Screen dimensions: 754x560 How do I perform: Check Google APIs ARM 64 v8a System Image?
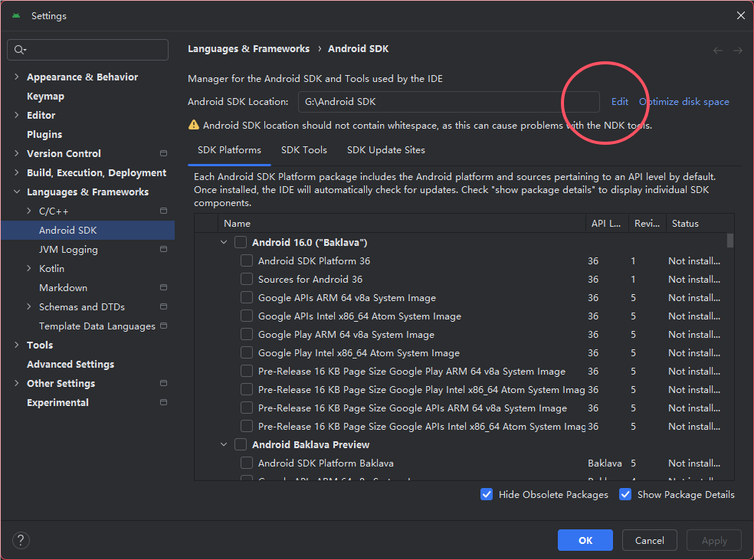247,297
